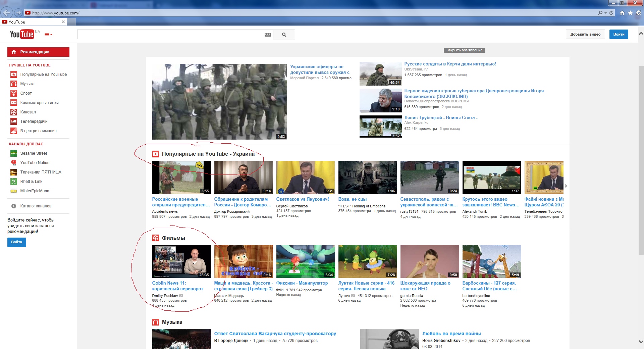Open Ответ Святослава Вакарчука video link
This screenshot has width=644, height=349.
coord(275,334)
